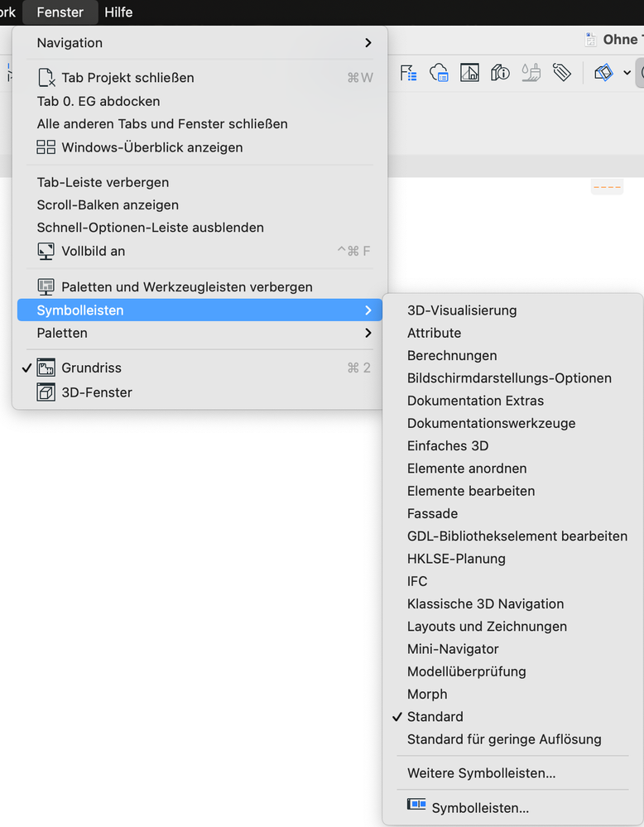The width and height of the screenshot is (644, 827).
Task: Click the blue rotated plane toolbar icon
Action: (x=603, y=73)
